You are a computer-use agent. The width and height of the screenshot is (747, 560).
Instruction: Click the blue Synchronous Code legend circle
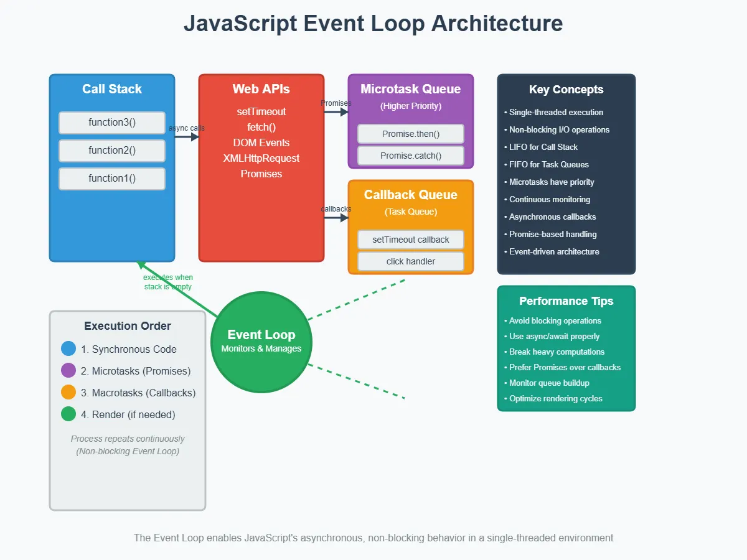coord(68,348)
